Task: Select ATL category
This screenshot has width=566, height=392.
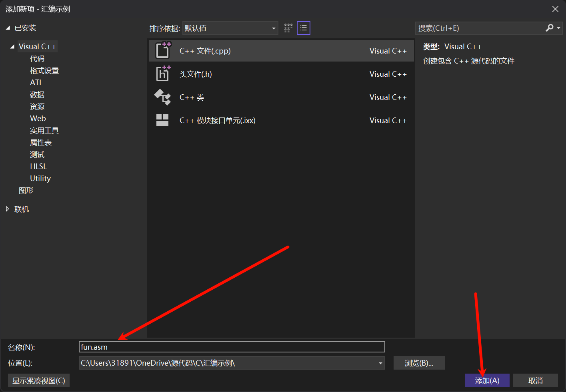Action: pos(36,83)
